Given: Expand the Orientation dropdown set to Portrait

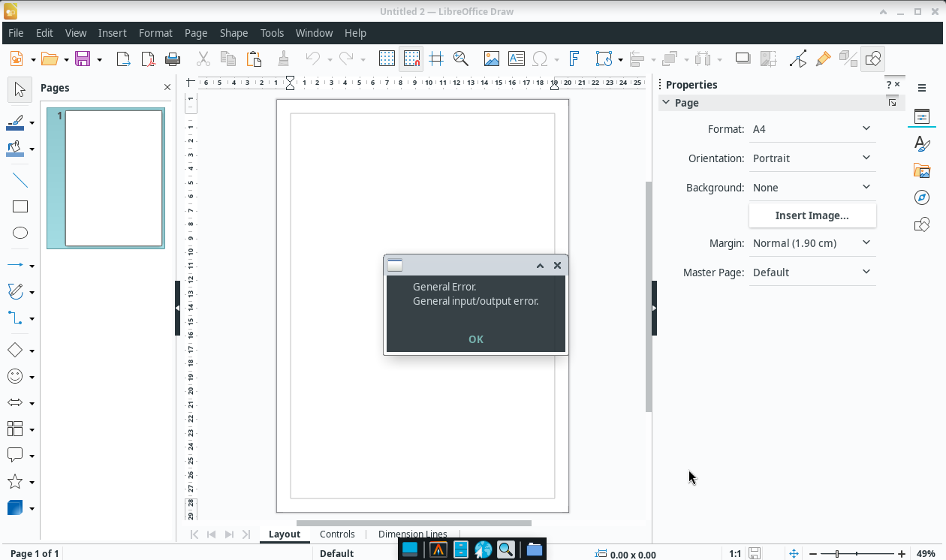Looking at the screenshot, I should [x=812, y=158].
